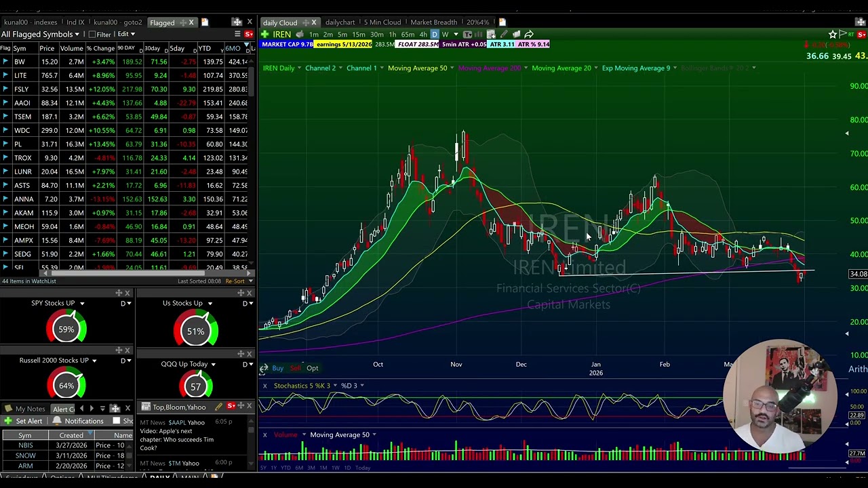Click the green plus Set Alert icon
Viewport: 868px width, 488px height.
[7, 421]
